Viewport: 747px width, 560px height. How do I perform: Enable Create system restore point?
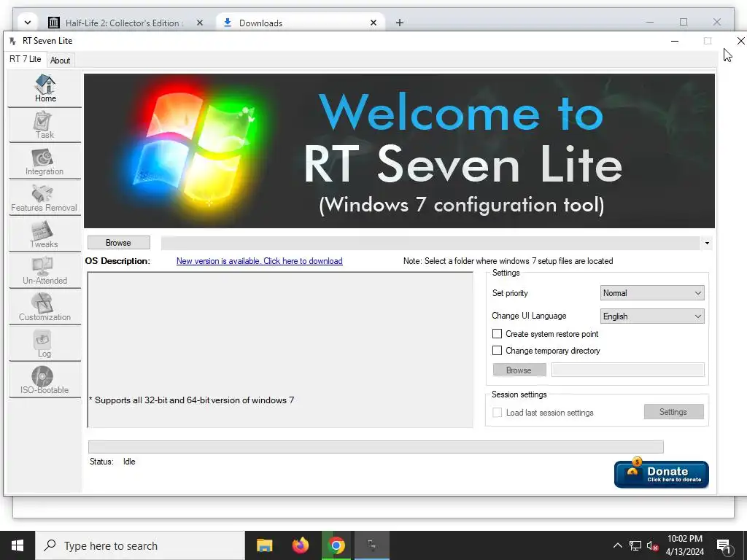point(497,334)
